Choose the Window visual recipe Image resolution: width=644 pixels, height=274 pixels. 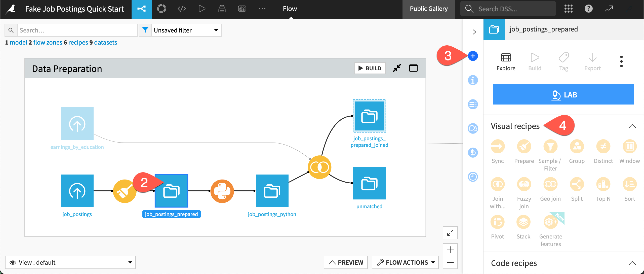point(630,152)
